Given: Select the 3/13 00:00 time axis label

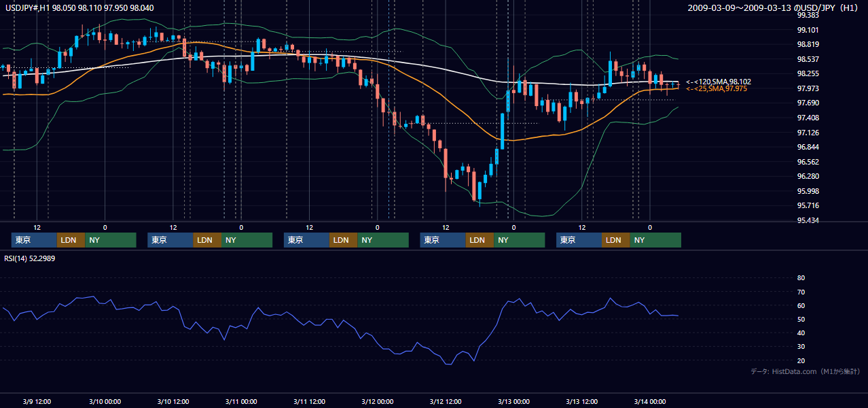Looking at the screenshot, I should pyautogui.click(x=513, y=401).
